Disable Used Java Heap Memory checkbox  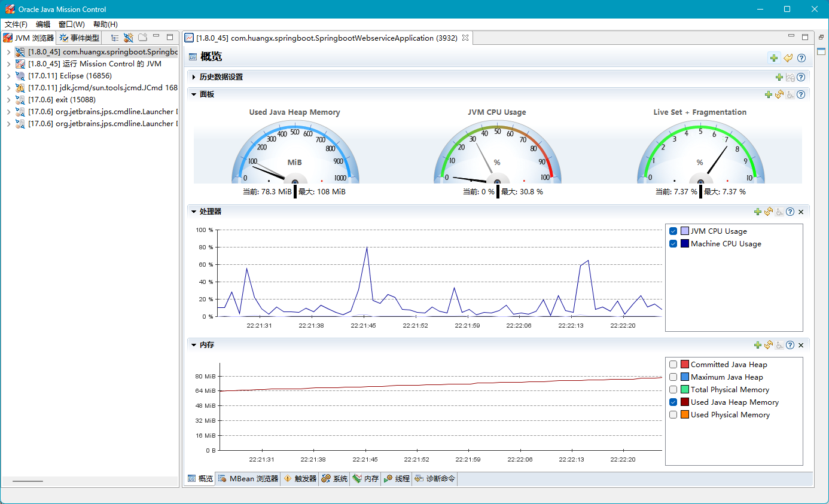673,402
